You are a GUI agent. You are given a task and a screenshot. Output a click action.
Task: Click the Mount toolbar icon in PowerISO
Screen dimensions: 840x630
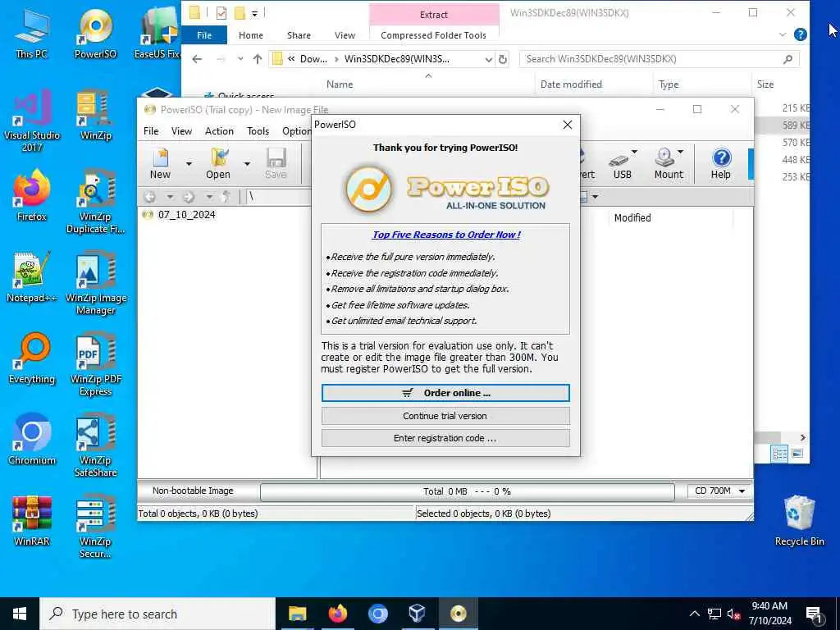(668, 164)
